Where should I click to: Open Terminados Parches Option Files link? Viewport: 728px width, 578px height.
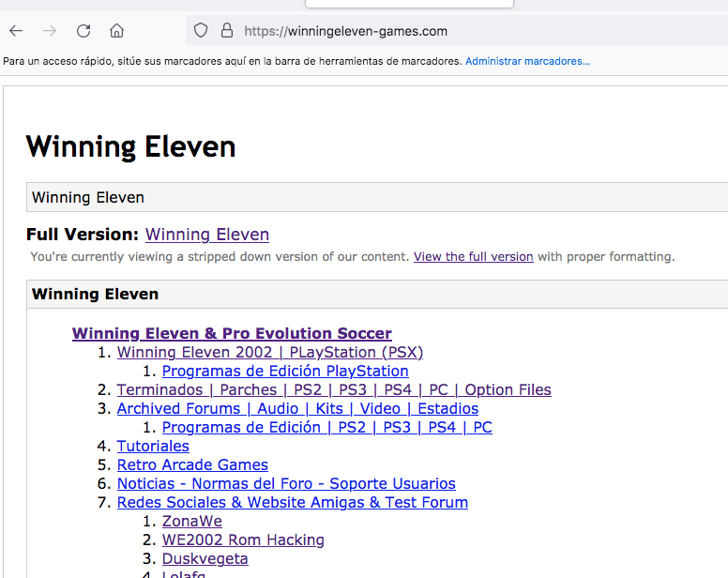click(334, 390)
